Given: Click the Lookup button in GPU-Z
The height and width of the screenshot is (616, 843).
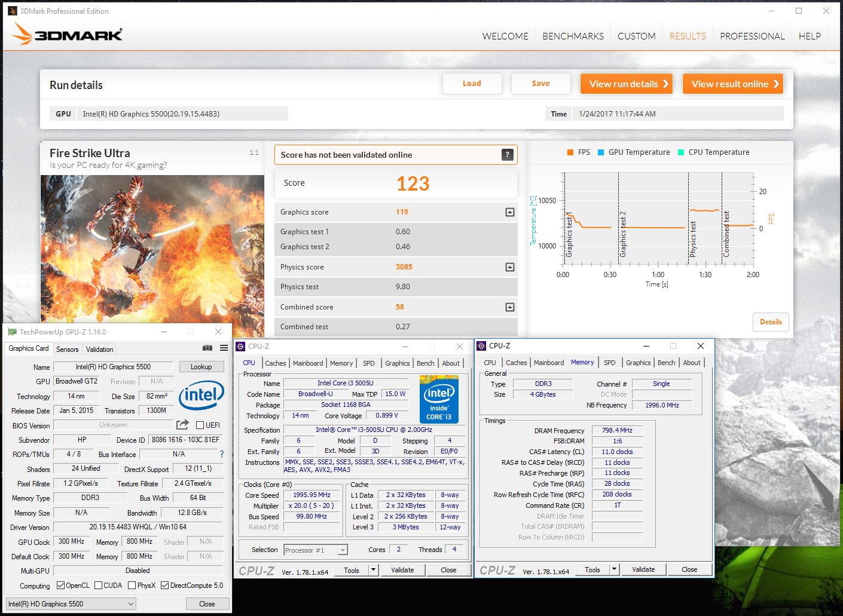Looking at the screenshot, I should 201,367.
